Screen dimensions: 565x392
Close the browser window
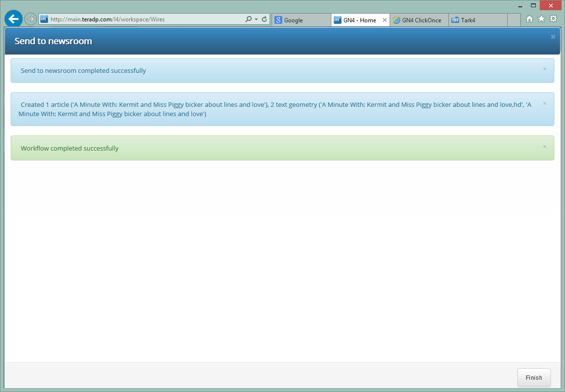(x=551, y=5)
